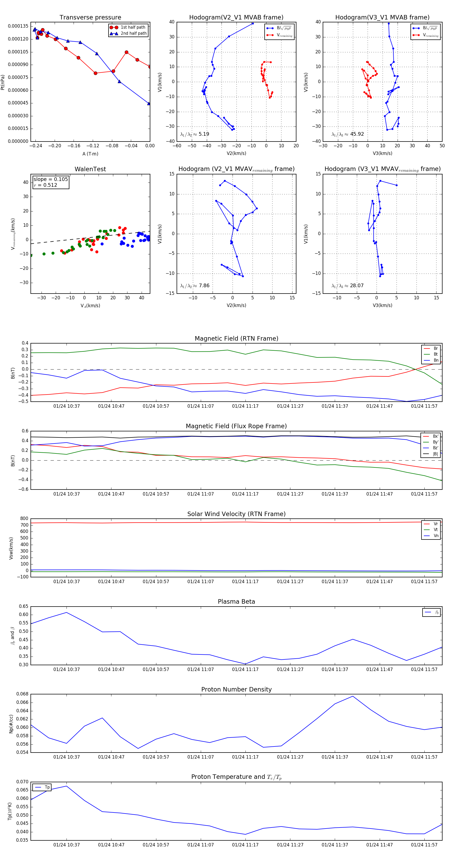
Task: Click 'Hodogram(V3_V1 MVAB frame)' title
Action: [382, 17]
